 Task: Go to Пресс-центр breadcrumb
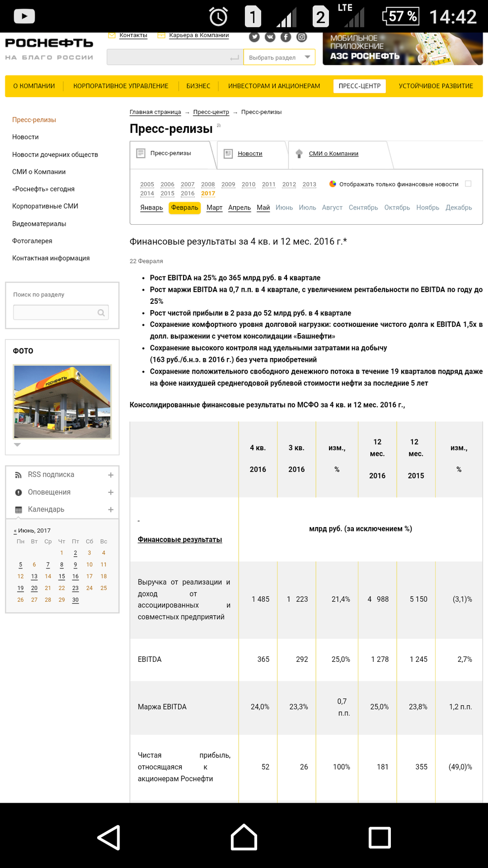pos(211,112)
